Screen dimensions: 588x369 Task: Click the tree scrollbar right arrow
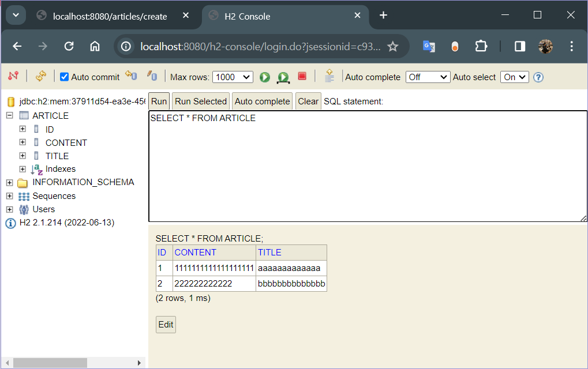point(139,363)
